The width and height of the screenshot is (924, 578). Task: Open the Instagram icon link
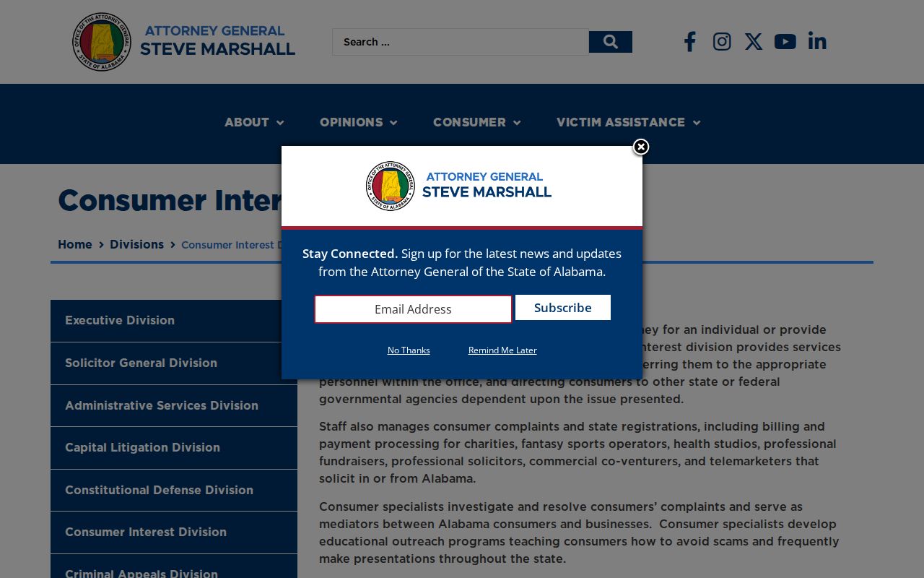(722, 42)
